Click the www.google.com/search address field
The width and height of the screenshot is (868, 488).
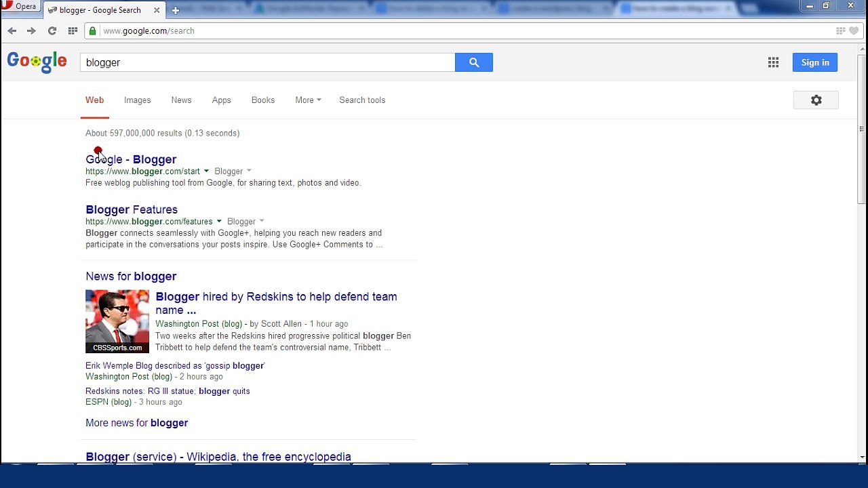(149, 30)
